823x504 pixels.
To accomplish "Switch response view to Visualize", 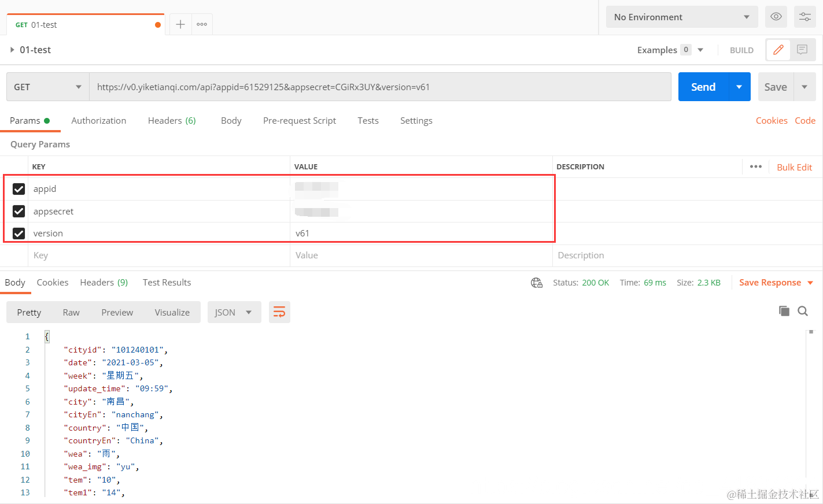I will pos(172,312).
